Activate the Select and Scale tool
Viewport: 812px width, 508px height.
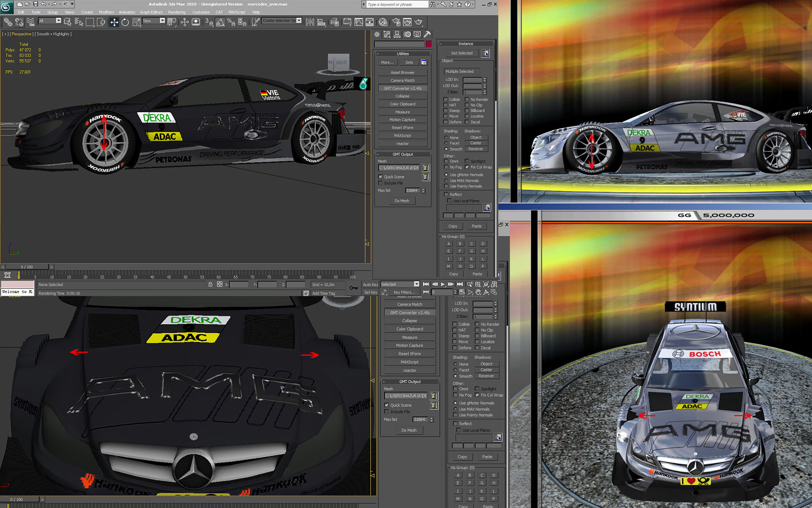[137, 22]
